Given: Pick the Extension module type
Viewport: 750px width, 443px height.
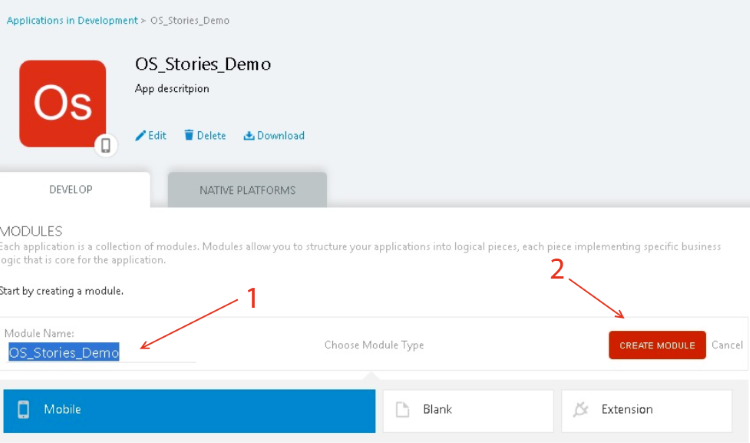Looking at the screenshot, I should [x=655, y=410].
